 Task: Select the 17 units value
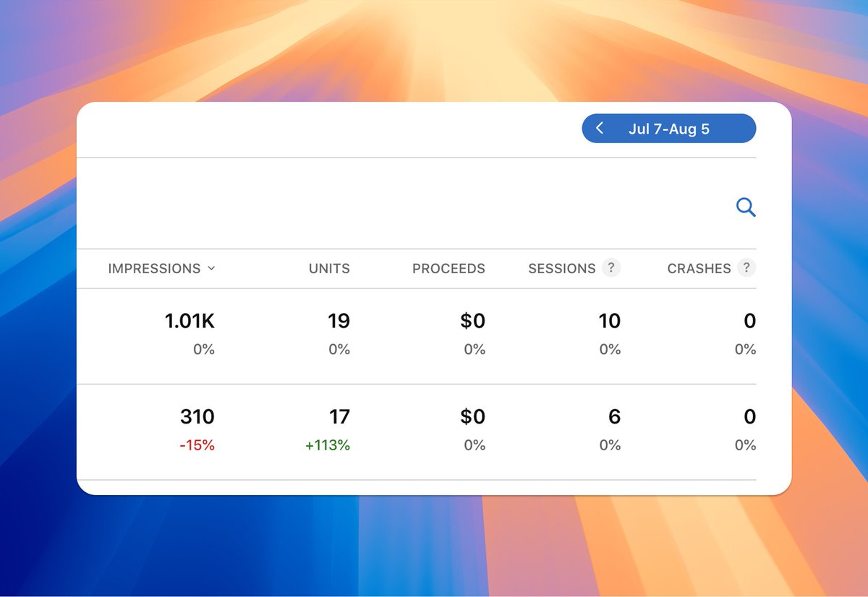coord(339,417)
